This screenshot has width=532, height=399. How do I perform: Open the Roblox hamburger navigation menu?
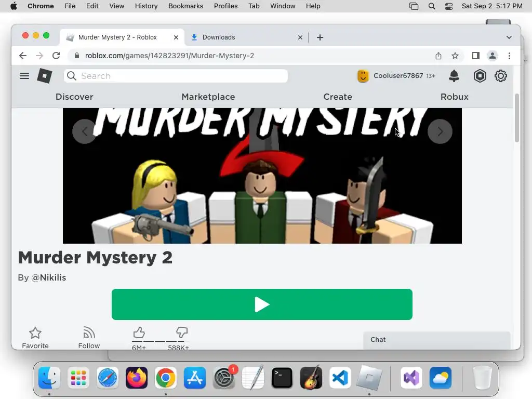(24, 76)
